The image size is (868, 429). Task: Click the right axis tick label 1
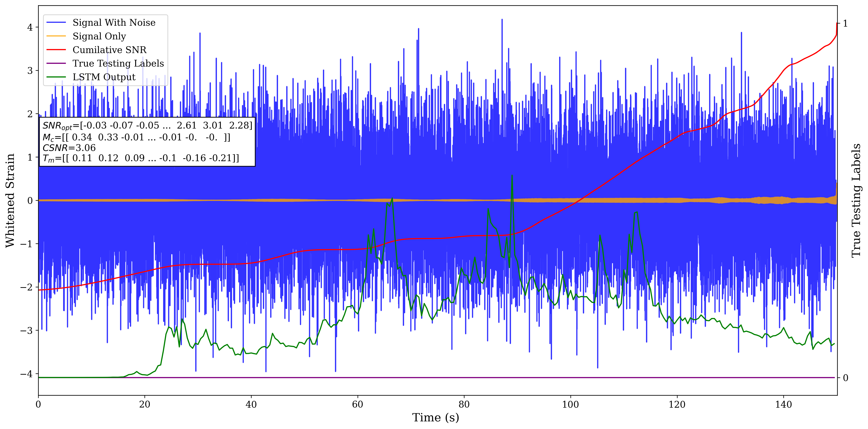pos(845,24)
